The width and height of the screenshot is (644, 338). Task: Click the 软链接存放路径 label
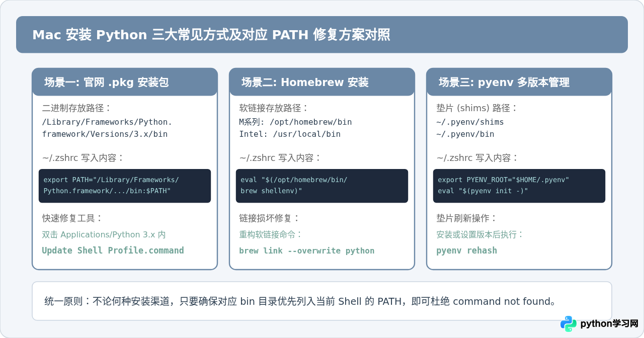274,108
